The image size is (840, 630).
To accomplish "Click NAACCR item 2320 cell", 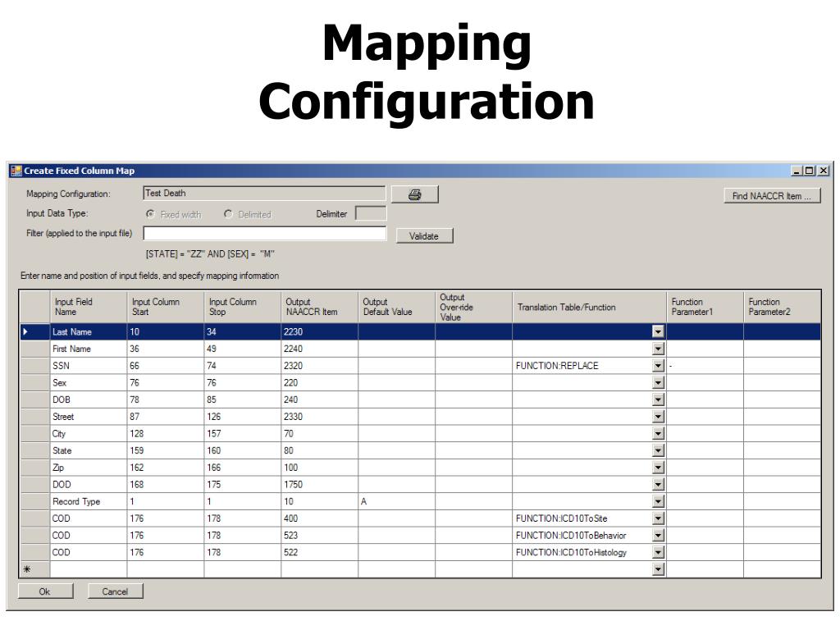I will [320, 366].
